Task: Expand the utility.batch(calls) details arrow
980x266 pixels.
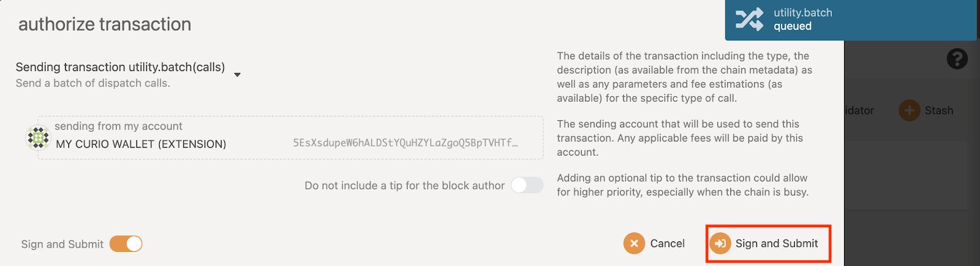Action: click(238, 75)
